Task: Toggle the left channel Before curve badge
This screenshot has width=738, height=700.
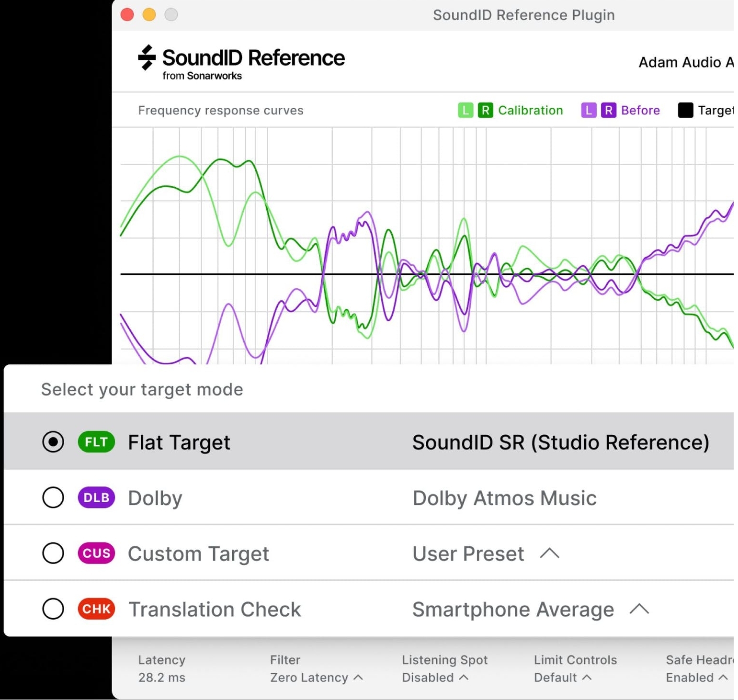Action: point(588,110)
